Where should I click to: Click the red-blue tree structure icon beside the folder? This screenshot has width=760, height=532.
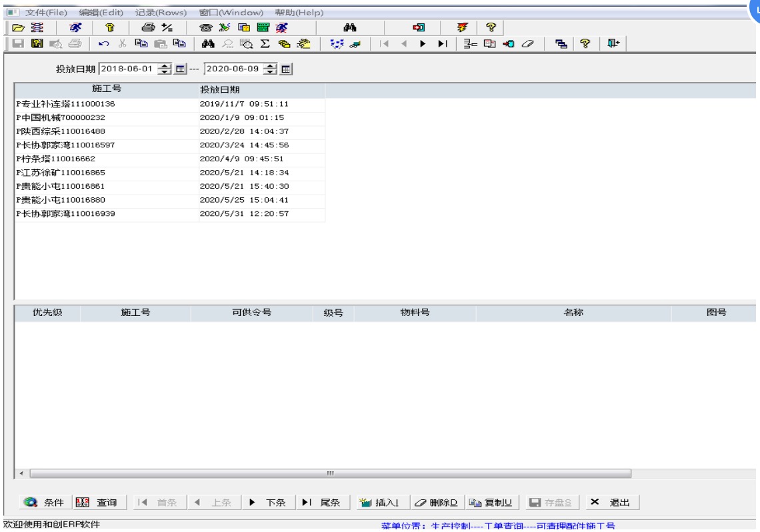(x=37, y=27)
